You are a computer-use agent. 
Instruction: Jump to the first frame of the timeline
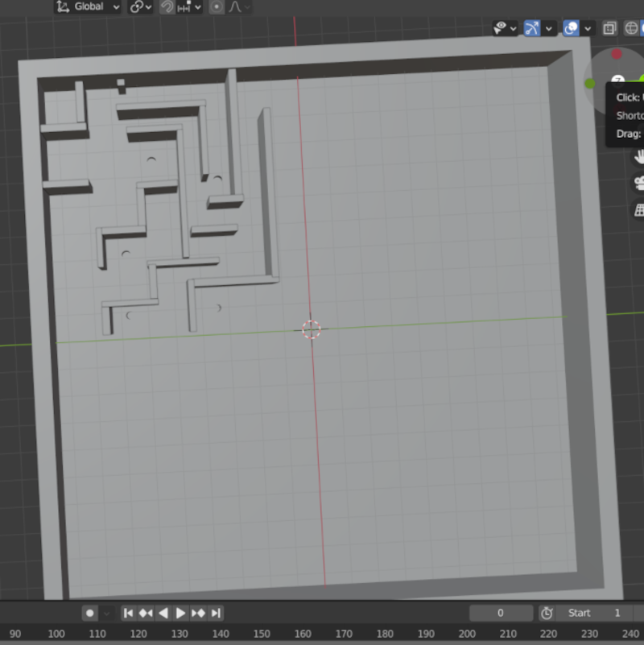pos(128,613)
